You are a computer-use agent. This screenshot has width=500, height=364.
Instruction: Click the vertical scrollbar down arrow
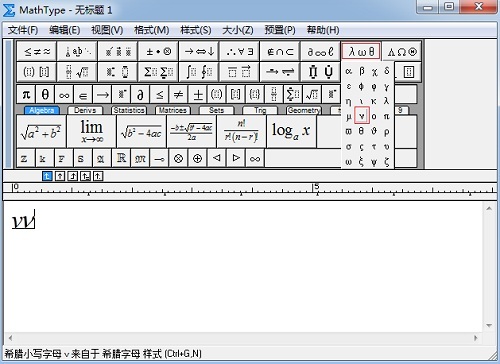[x=489, y=325]
